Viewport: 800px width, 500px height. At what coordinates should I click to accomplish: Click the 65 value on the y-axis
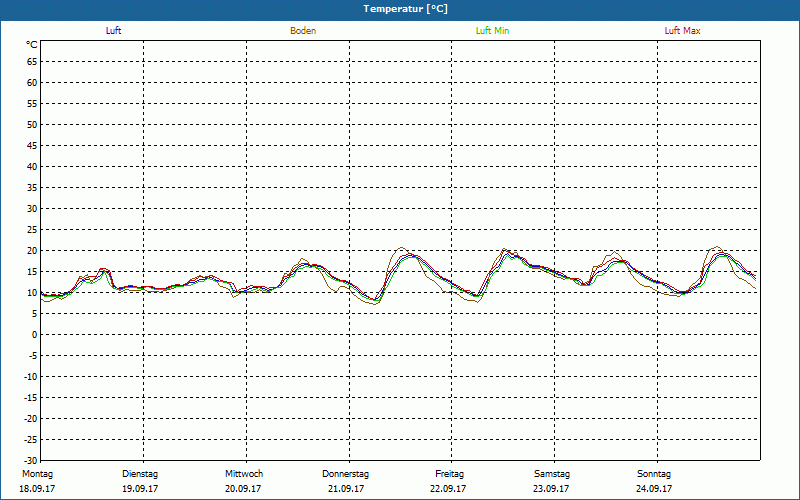pyautogui.click(x=32, y=62)
